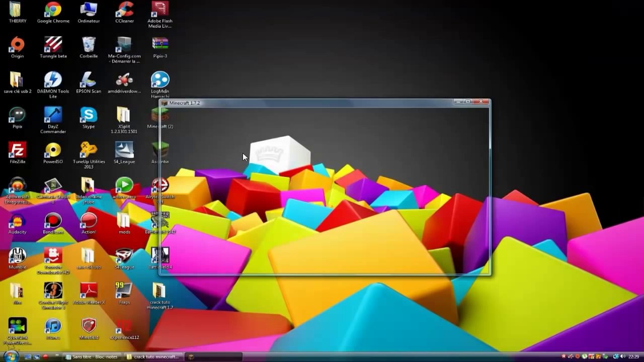
Task: Switch to the Minecraft taskbar button
Action: (213, 357)
